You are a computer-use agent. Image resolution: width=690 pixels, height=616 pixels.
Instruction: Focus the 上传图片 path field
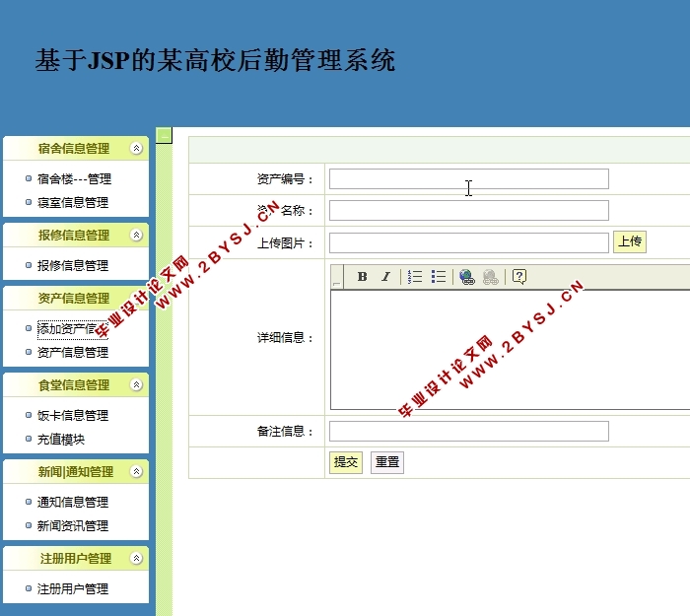(469, 242)
